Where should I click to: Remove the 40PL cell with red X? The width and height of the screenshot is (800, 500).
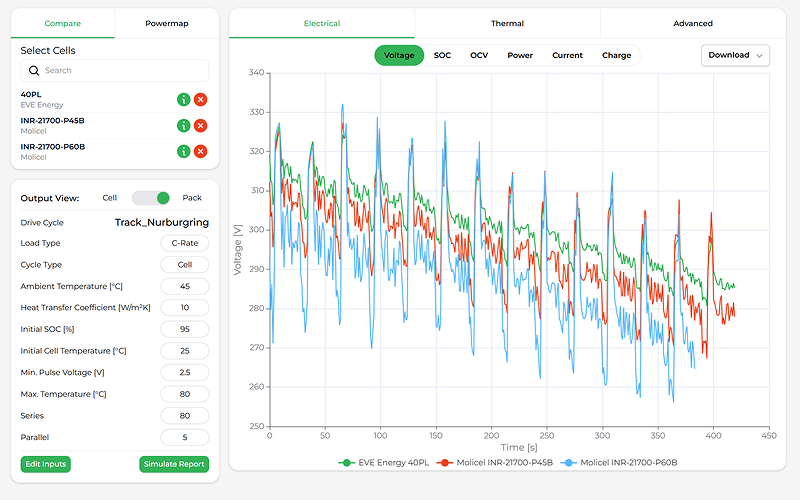point(200,99)
